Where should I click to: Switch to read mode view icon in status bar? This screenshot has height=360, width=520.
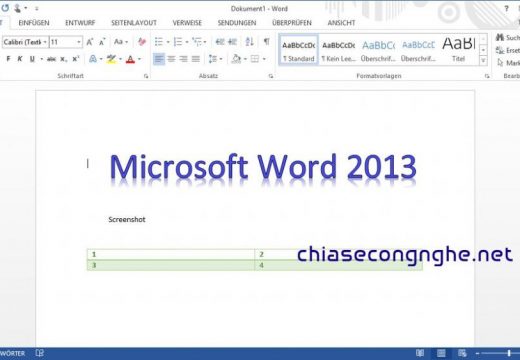420,353
